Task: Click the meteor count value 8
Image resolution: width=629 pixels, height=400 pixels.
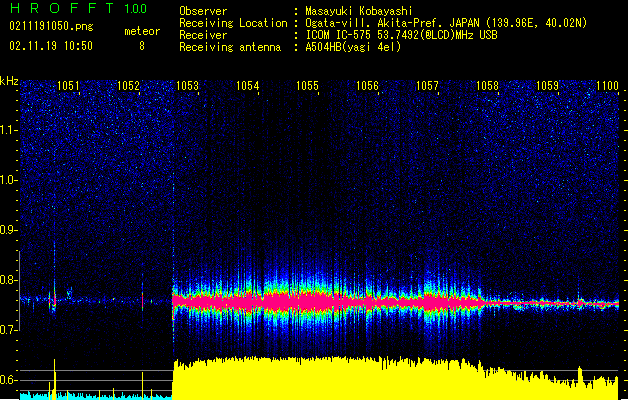Action: 142,46
